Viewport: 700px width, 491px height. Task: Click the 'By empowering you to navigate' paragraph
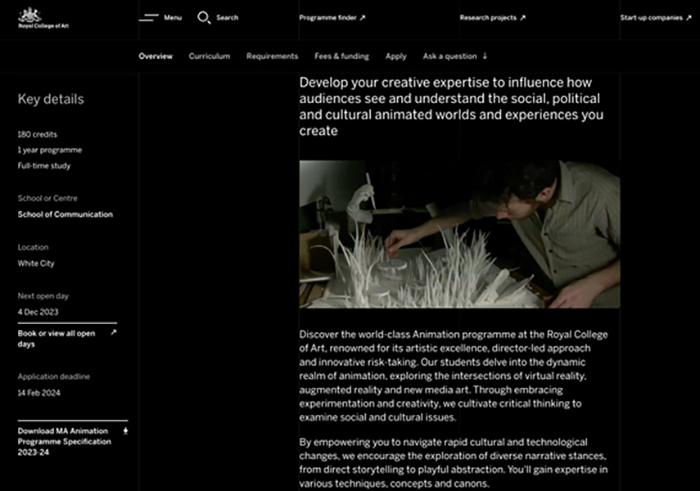(454, 462)
